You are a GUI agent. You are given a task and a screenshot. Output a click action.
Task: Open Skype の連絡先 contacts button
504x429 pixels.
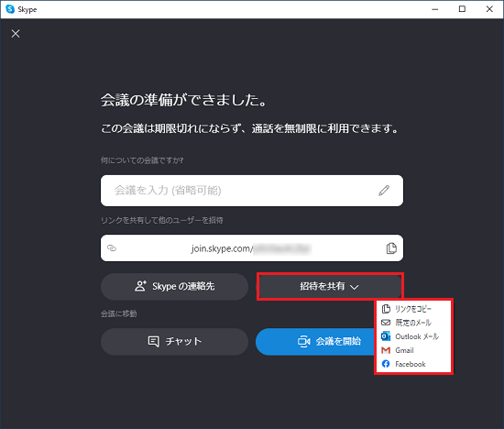pos(174,286)
